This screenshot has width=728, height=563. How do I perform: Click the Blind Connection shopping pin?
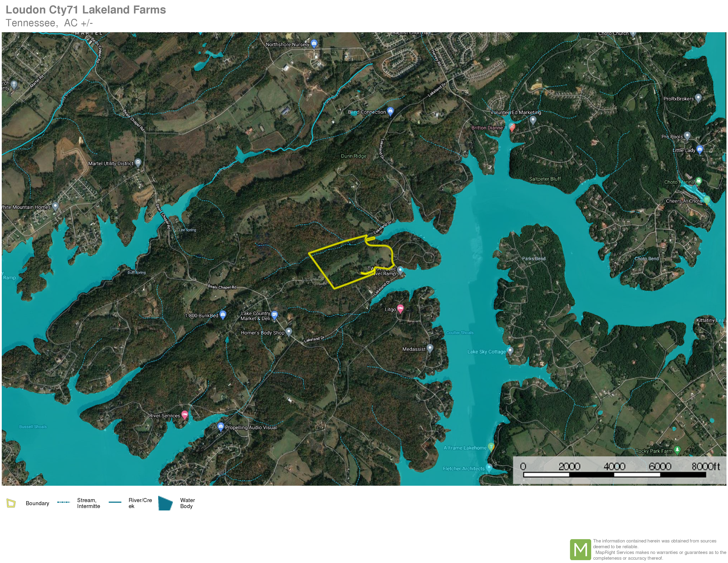tap(390, 111)
